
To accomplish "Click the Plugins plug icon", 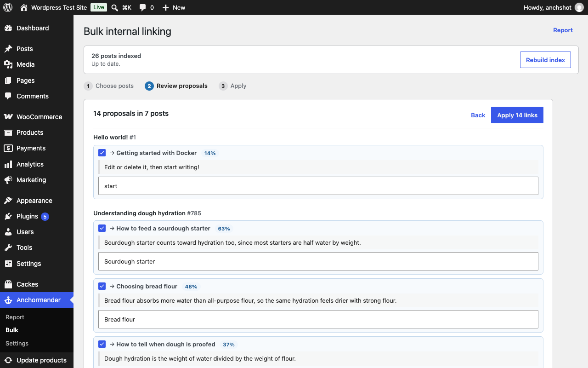I will [8, 216].
